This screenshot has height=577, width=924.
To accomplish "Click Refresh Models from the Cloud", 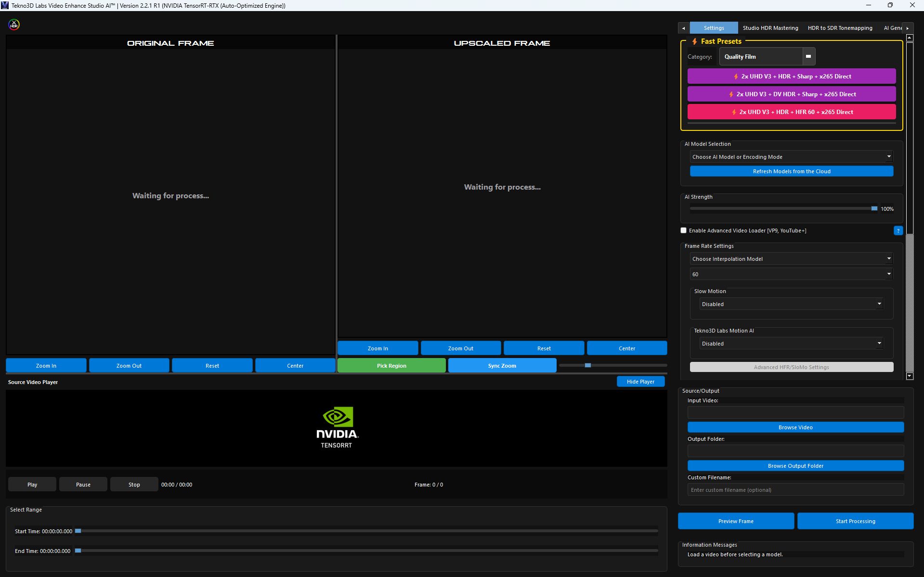I will (x=792, y=171).
